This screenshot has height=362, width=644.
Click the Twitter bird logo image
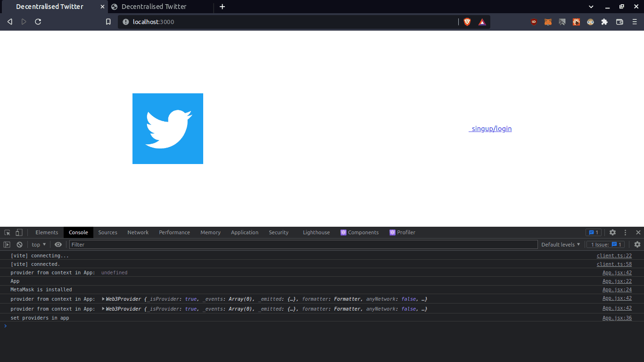pos(168,129)
